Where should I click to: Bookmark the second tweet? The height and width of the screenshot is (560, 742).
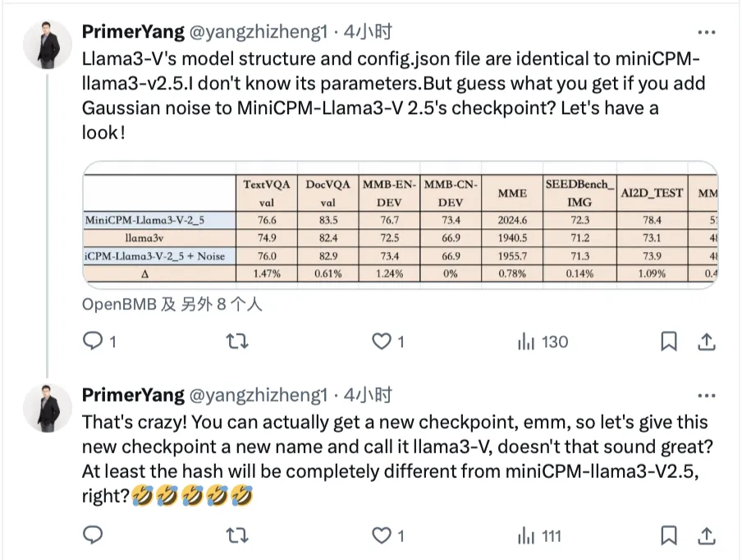(669, 535)
